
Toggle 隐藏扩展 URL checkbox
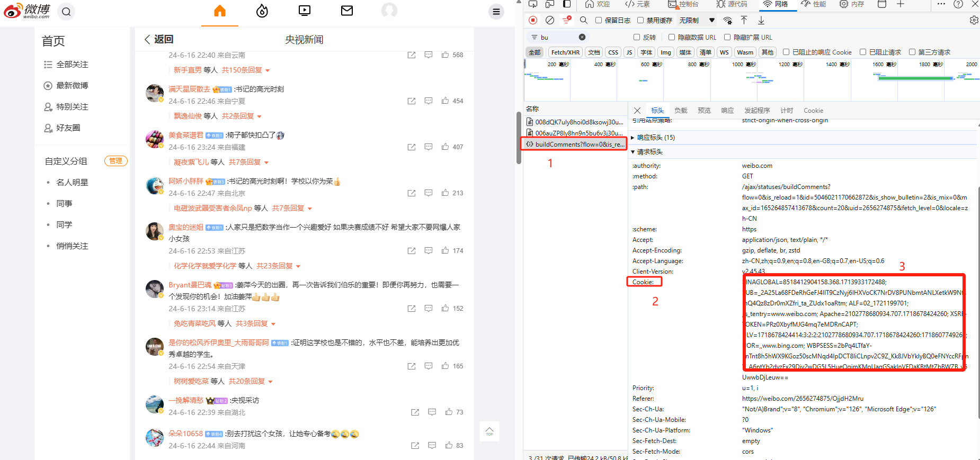coord(727,37)
